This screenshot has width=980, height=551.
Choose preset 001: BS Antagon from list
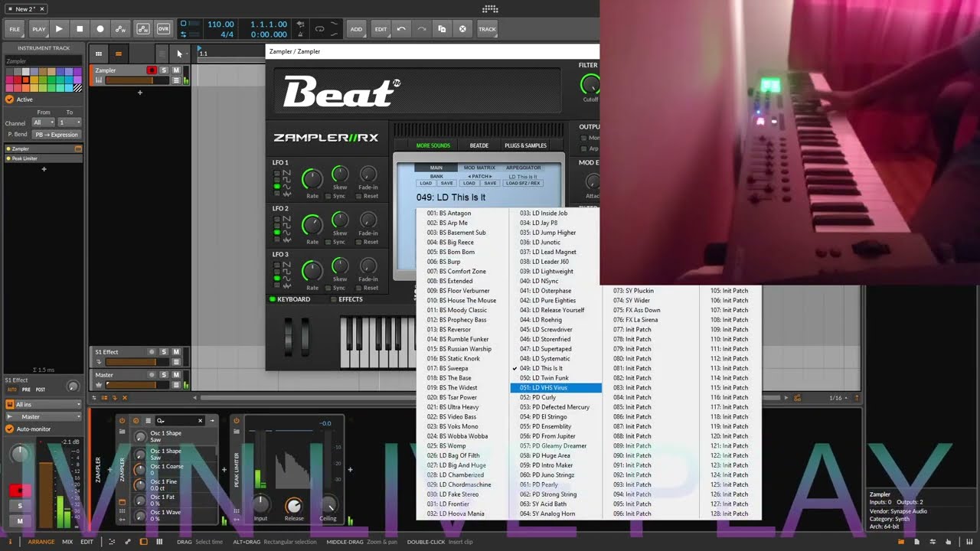click(462, 214)
